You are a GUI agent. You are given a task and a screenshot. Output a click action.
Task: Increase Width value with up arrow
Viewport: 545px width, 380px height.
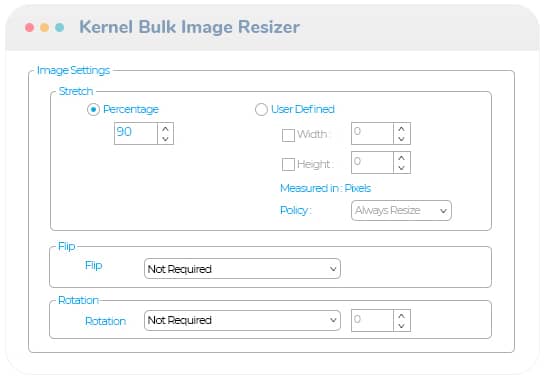pos(402,129)
